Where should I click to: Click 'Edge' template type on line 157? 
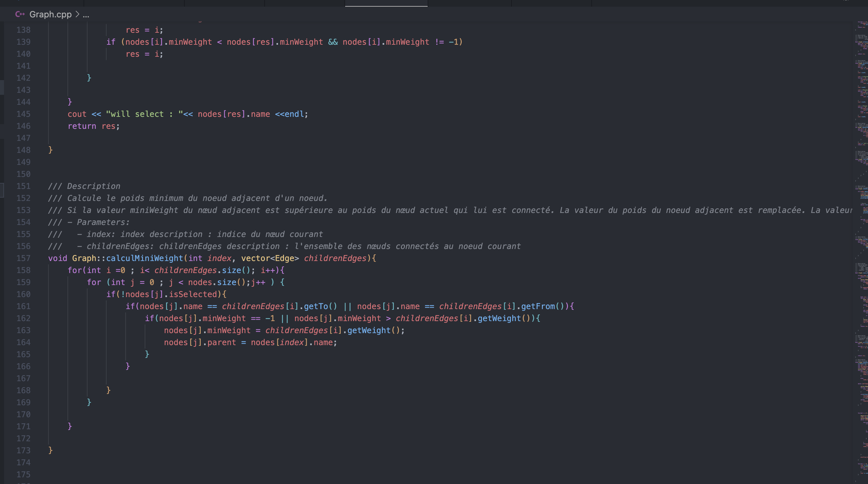tap(285, 258)
